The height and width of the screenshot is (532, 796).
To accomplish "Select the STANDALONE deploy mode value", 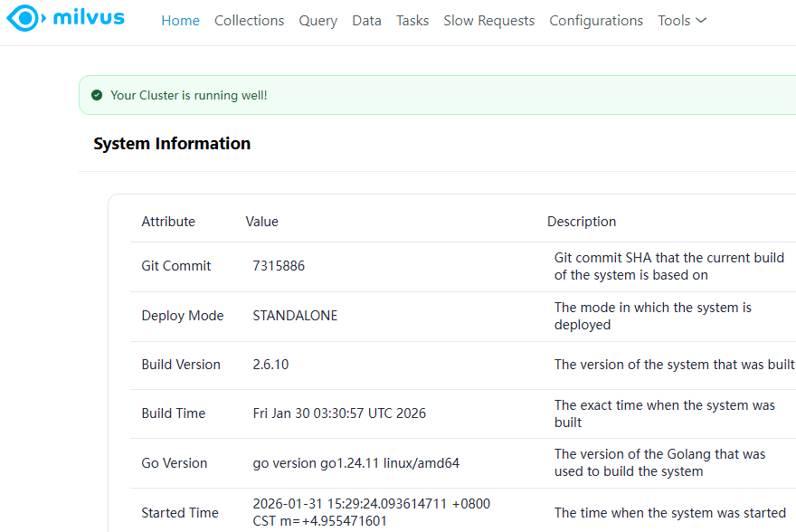I will coord(295,316).
